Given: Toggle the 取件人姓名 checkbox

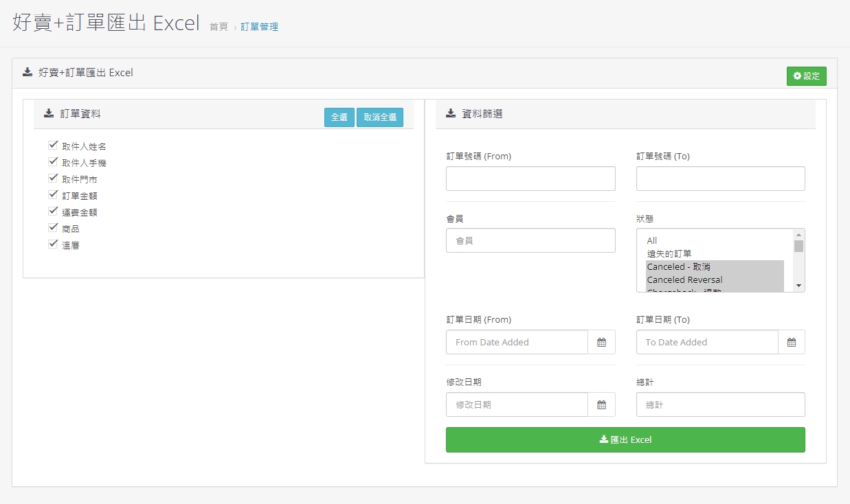Looking at the screenshot, I should pos(53,145).
